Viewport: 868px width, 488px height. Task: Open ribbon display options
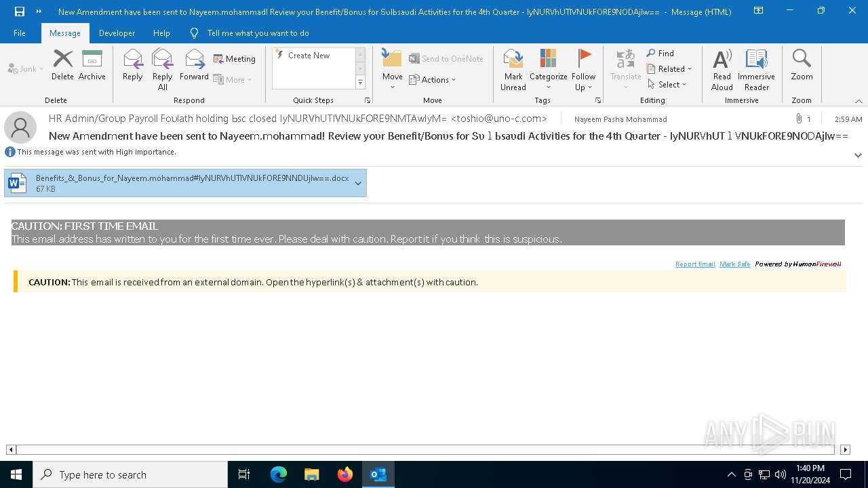click(758, 11)
